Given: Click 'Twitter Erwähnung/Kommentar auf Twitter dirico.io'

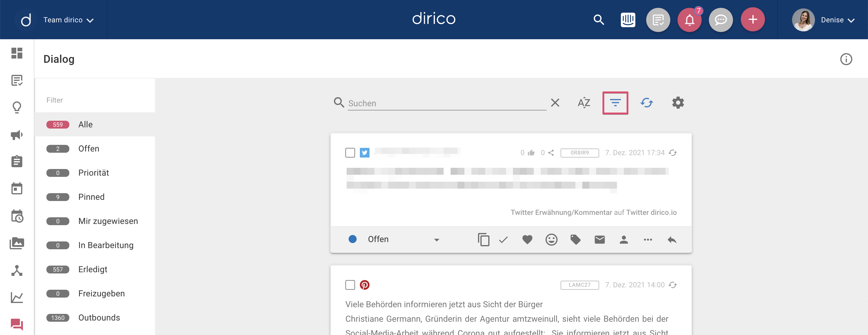Looking at the screenshot, I should (x=593, y=212).
